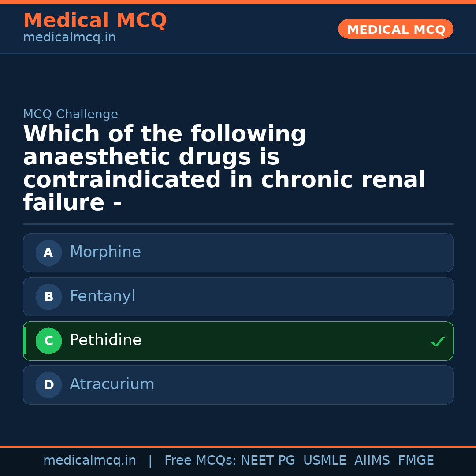The height and width of the screenshot is (476, 476).
Task: Click AIIMS in the footer
Action: pyautogui.click(x=372, y=461)
